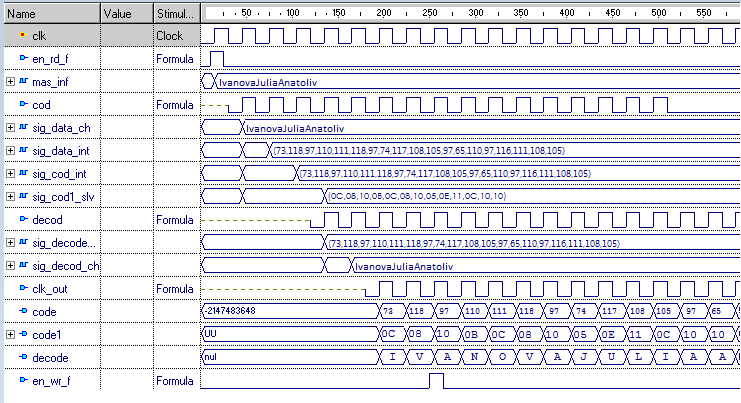Click the 550 mark on time ruler

704,13
